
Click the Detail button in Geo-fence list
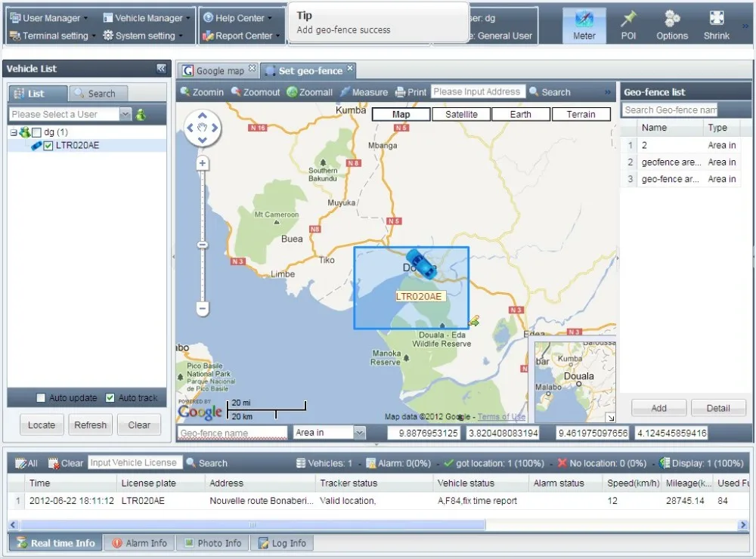point(717,407)
